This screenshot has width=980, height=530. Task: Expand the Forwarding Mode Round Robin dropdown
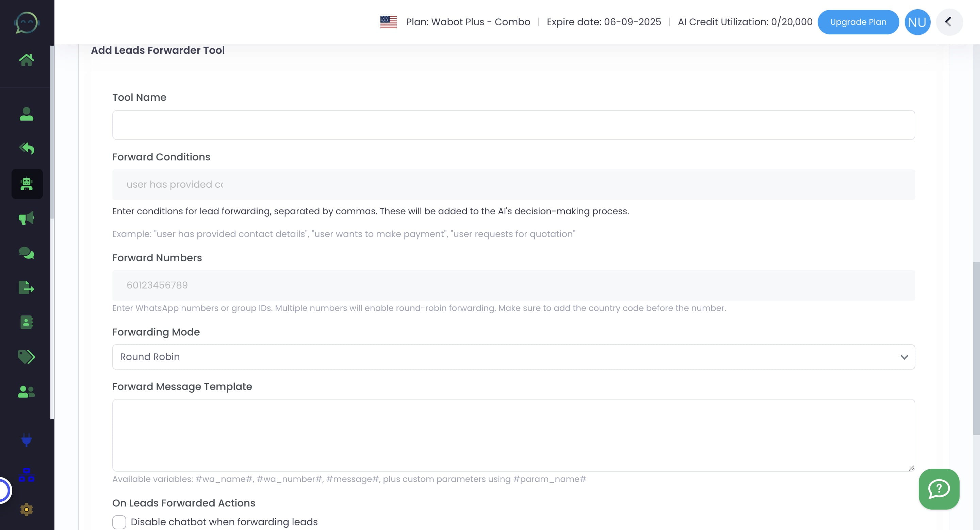(513, 357)
